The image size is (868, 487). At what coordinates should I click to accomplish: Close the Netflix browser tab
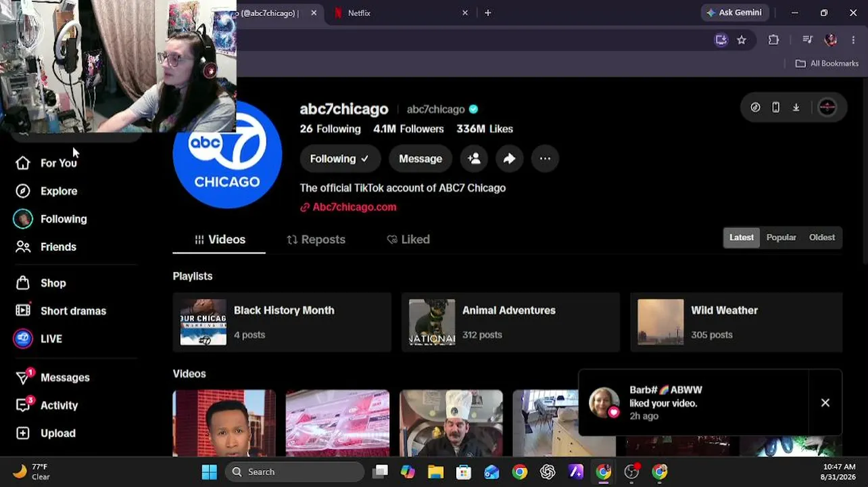click(x=465, y=13)
